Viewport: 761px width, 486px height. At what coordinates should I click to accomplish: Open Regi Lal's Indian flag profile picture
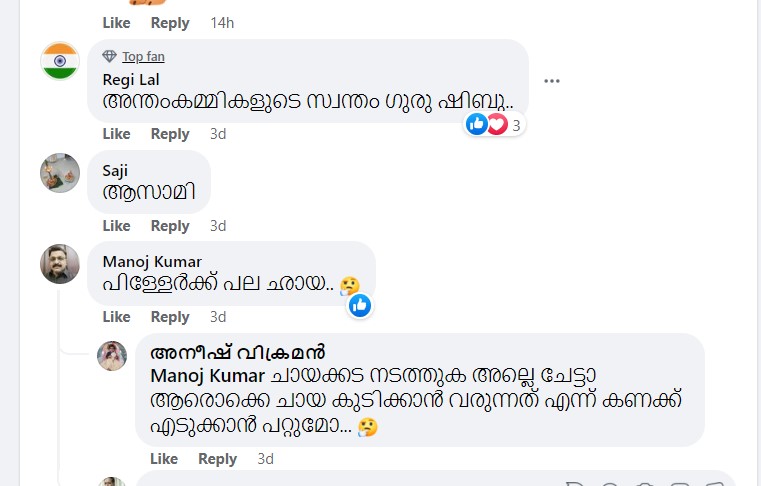click(60, 62)
